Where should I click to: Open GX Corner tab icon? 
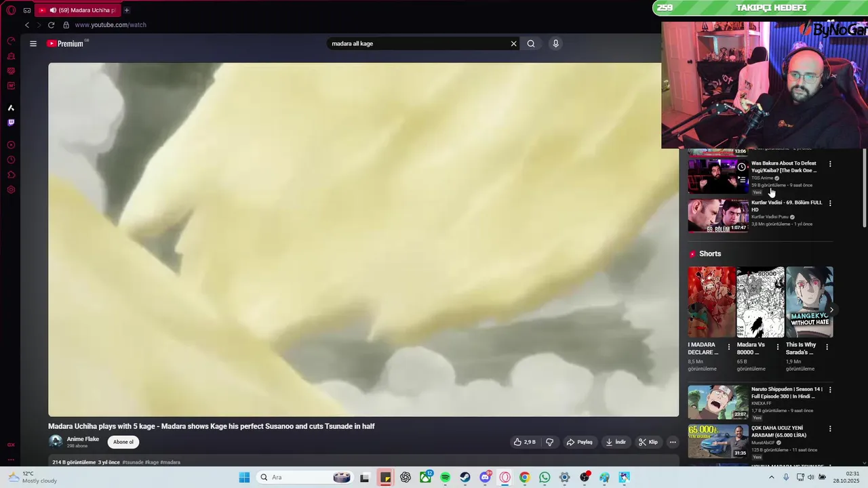(26, 10)
